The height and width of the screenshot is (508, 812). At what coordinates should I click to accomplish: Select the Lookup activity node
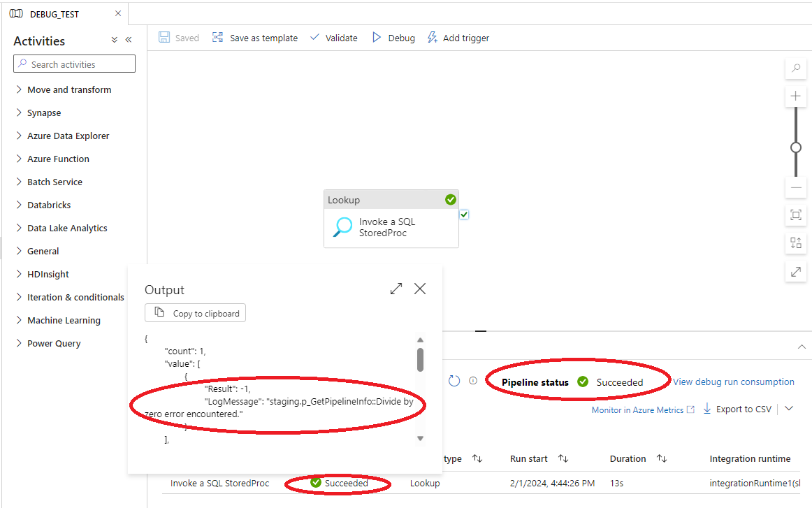click(x=391, y=219)
